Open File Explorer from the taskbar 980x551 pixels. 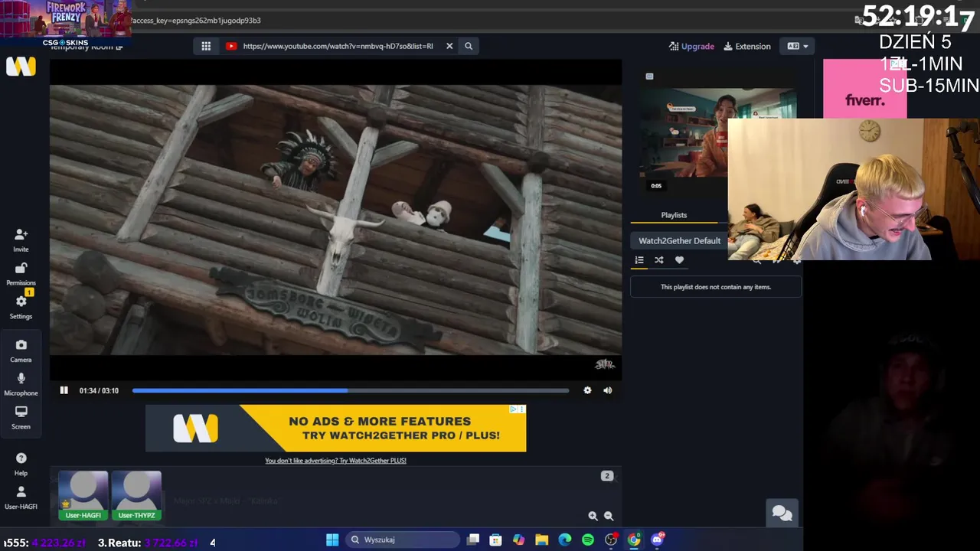(541, 540)
